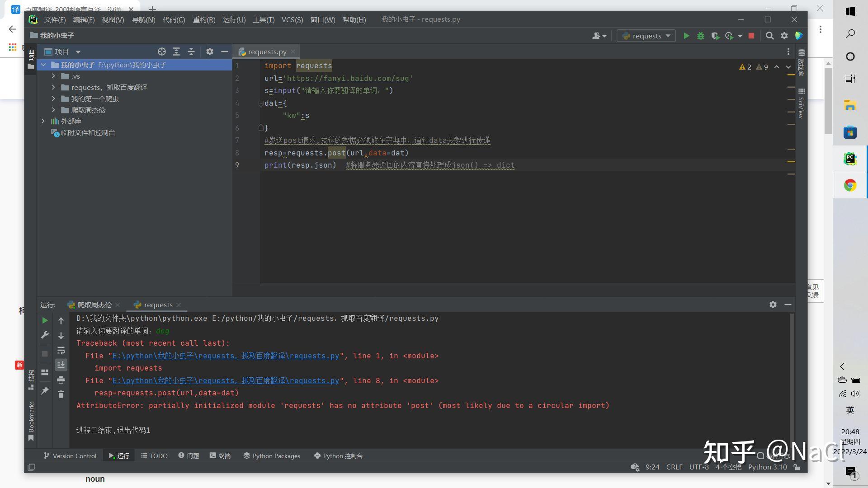
Task: Switch to the 爬取周杰伦 run tab
Action: [94, 305]
